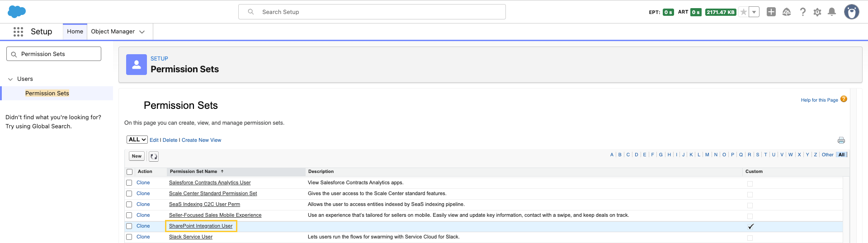Sort by Permission Set Name column
868x243 pixels.
coord(193,172)
